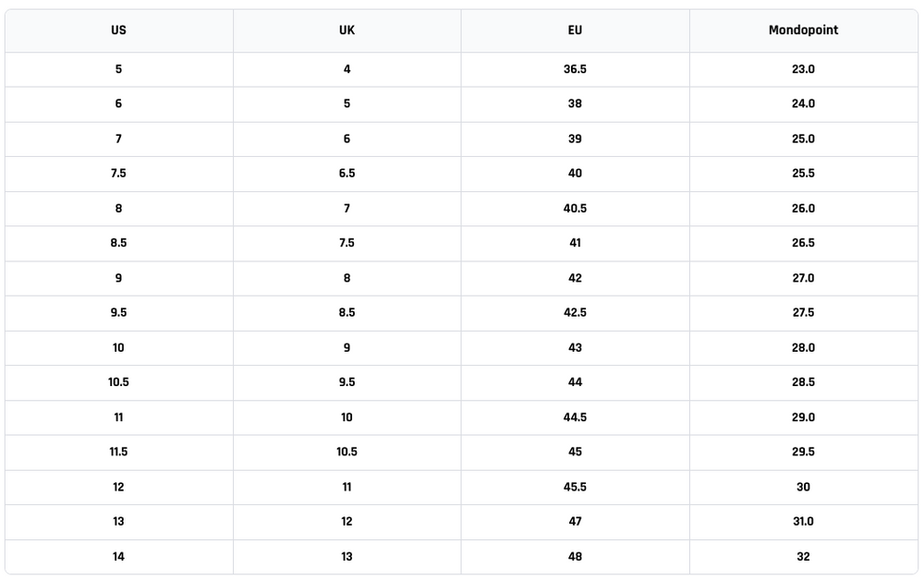Click EU size 38 cell
Viewport: 924px width, 580px height.
coord(575,104)
